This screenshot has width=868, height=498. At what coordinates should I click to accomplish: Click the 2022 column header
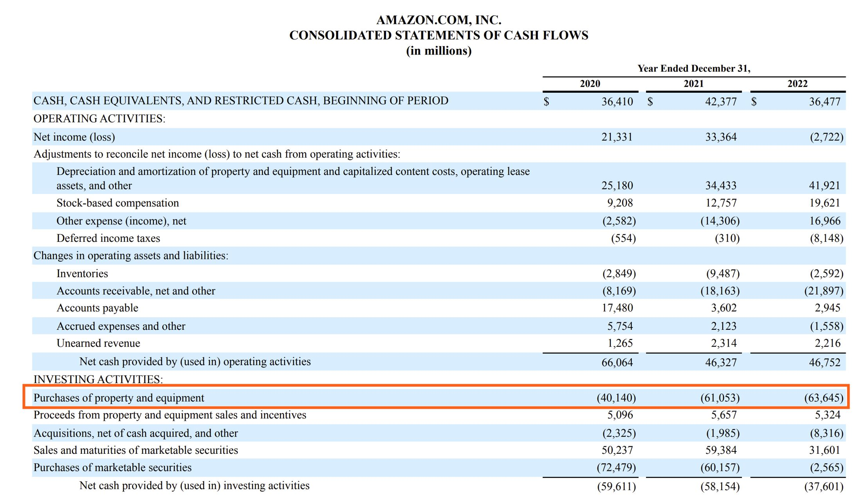pos(797,84)
